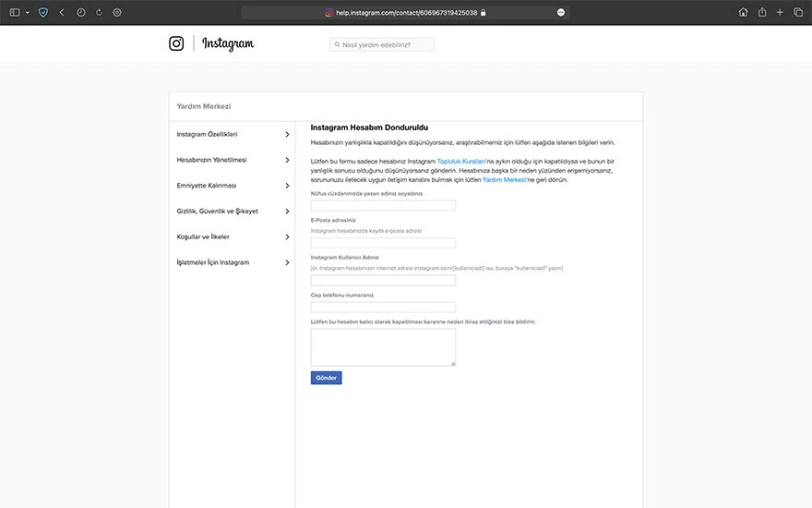
Task: Expand chevron next to Emniyette Kalınması
Action: point(287,186)
